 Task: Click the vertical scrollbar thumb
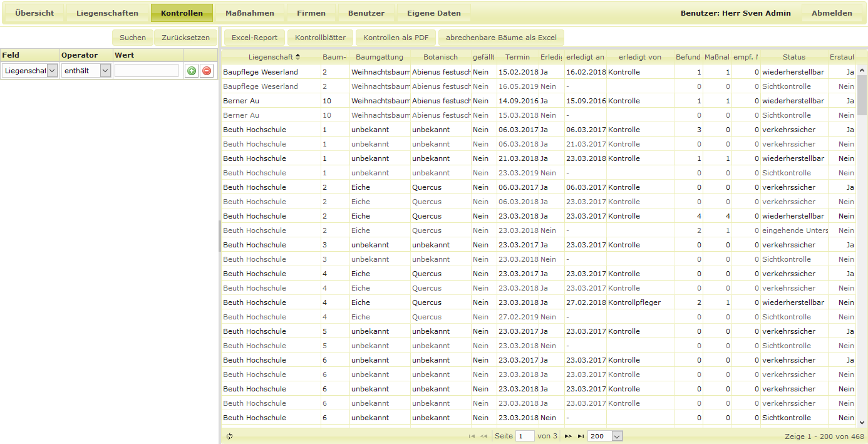862,95
